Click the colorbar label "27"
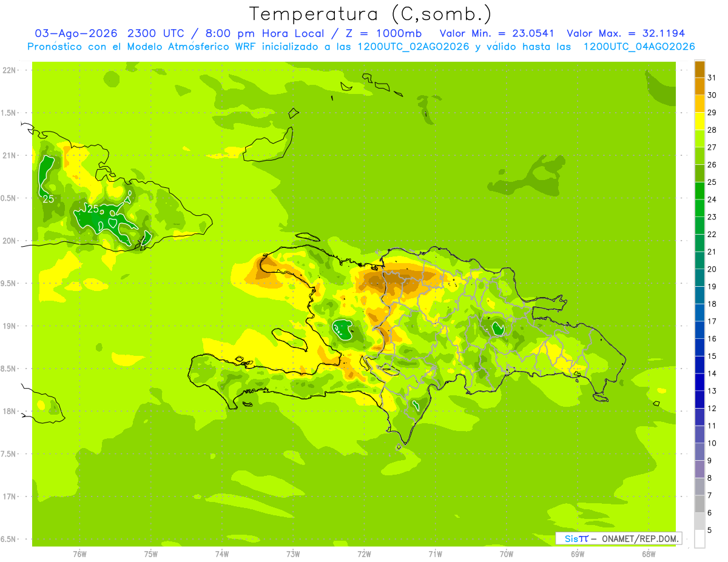Screen dimensions: 728x562 (712, 147)
